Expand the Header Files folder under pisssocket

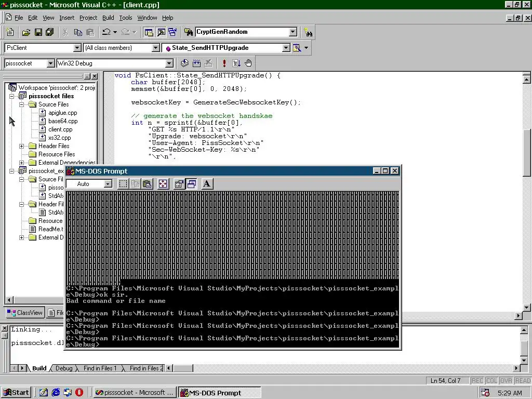pos(21,146)
